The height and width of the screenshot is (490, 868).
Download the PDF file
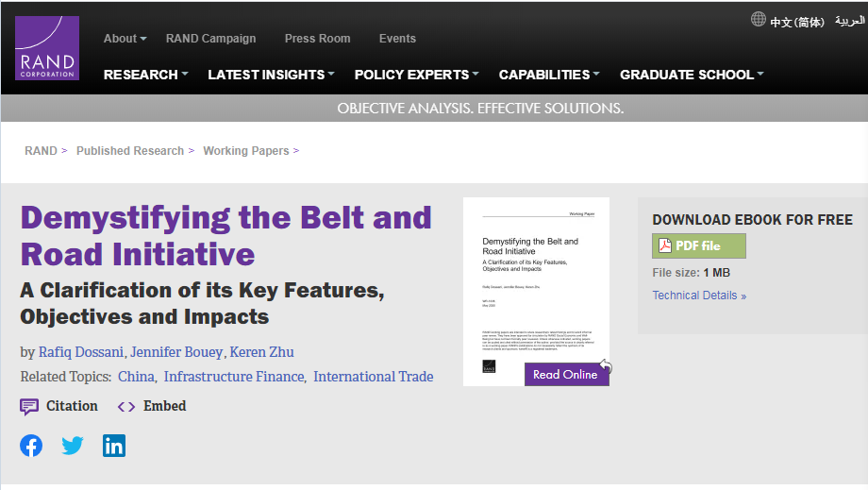(x=698, y=246)
